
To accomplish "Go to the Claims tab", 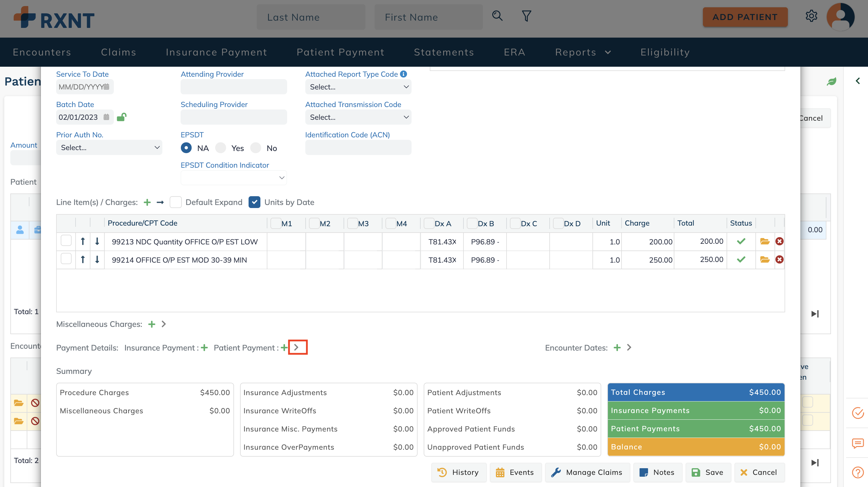I will tap(119, 52).
